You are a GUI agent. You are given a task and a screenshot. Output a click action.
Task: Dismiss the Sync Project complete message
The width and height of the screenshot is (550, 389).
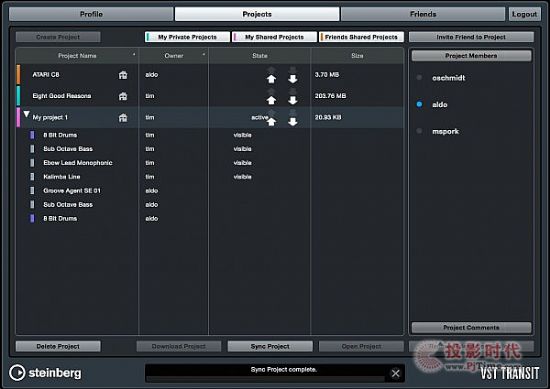coord(395,374)
